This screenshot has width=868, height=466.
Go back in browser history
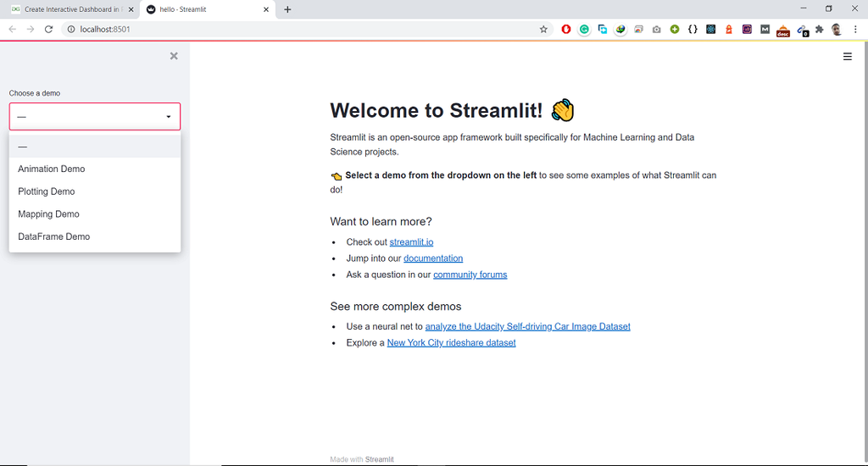point(12,30)
